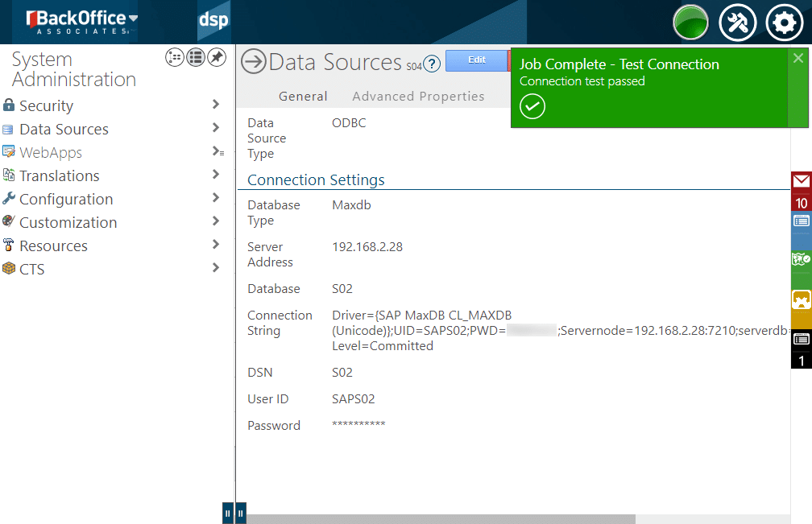Expand the Security menu chevron
The image size is (812, 524).
tap(215, 105)
